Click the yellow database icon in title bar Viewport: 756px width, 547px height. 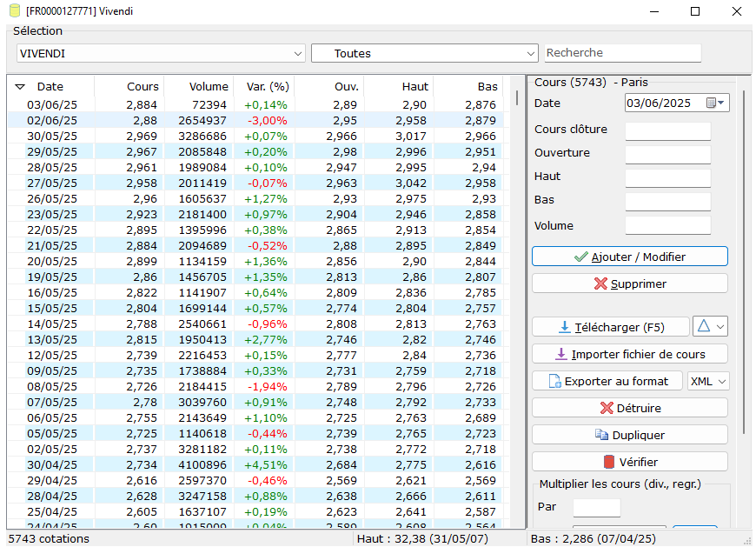15,10
